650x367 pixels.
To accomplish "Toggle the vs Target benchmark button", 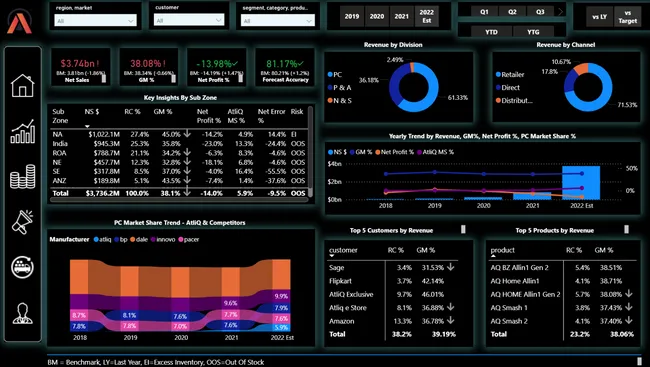I will coord(628,17).
